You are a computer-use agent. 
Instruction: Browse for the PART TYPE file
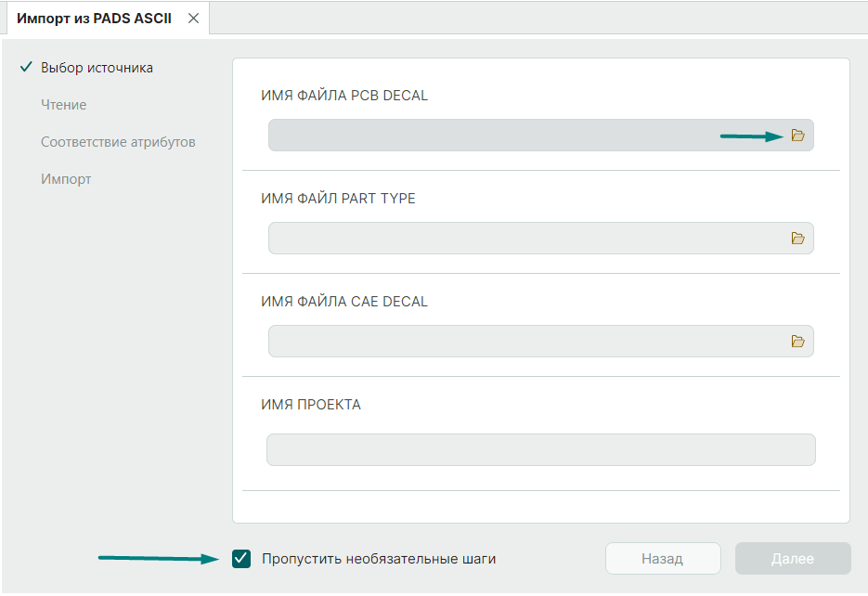pos(797,239)
